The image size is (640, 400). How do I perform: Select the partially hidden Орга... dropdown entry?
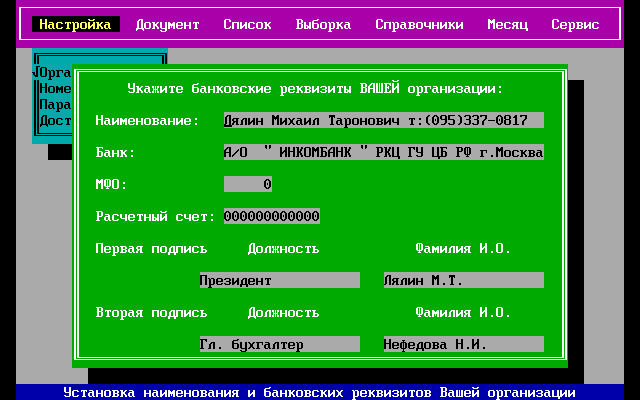[x=53, y=72]
